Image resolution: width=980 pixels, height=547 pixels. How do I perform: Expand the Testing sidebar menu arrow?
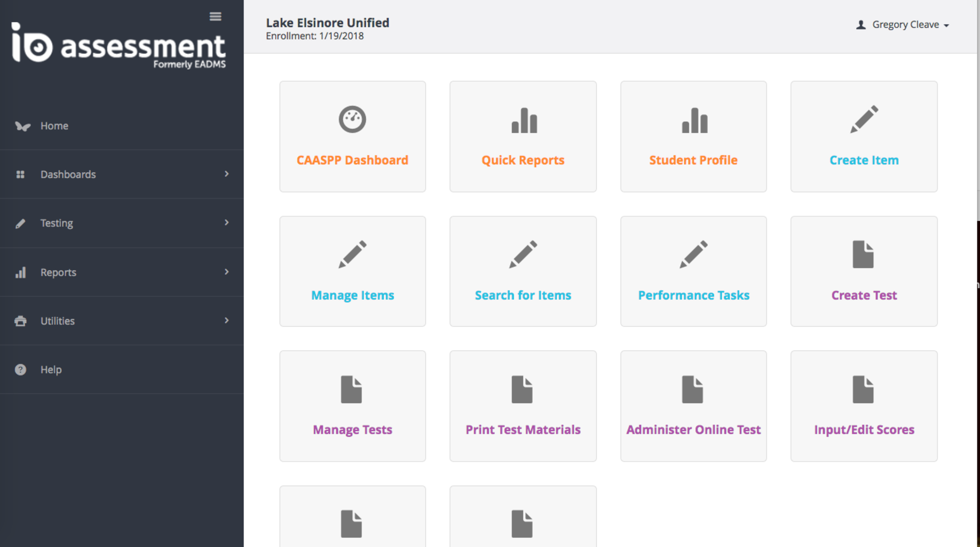tap(226, 223)
